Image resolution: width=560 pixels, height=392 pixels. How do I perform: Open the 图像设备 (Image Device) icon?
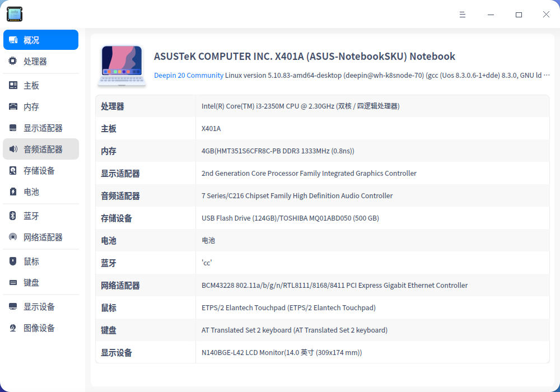tap(13, 328)
